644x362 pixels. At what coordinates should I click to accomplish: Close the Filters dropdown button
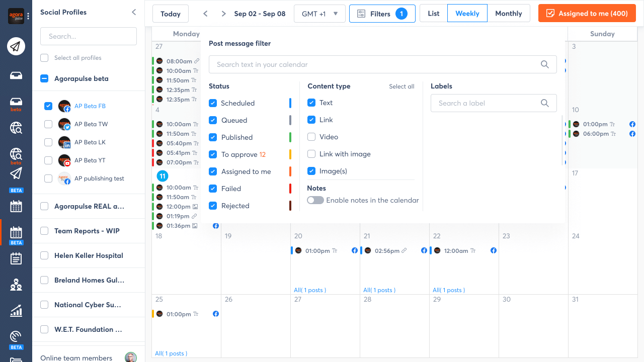tap(382, 14)
